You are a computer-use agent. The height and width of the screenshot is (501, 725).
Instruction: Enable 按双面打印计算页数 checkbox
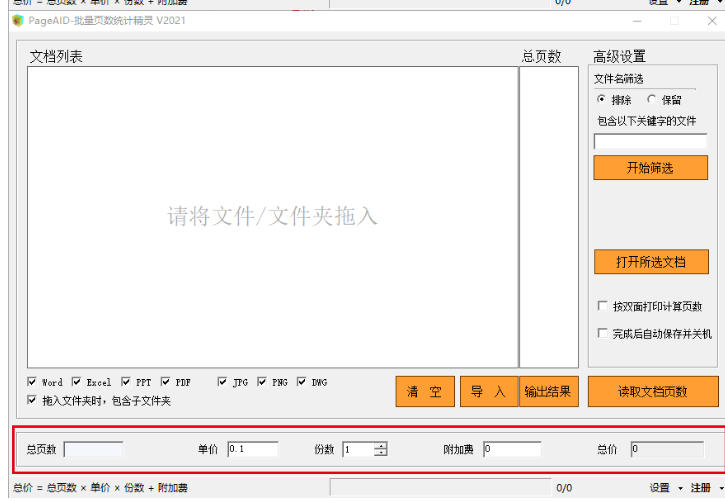602,305
